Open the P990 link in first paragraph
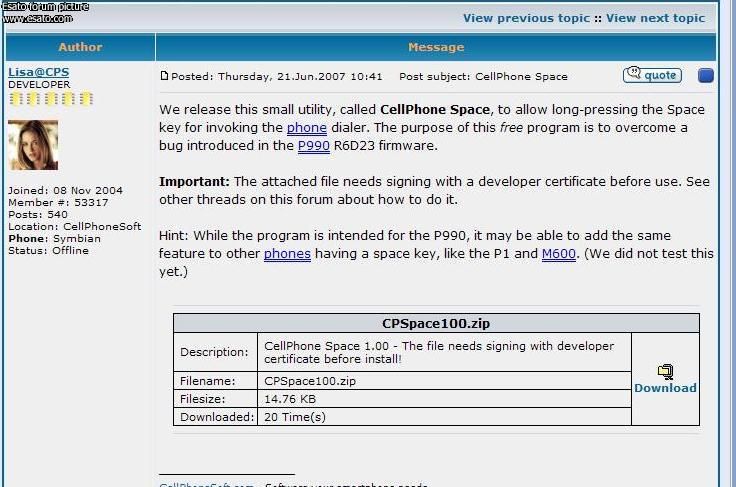 [x=313, y=146]
